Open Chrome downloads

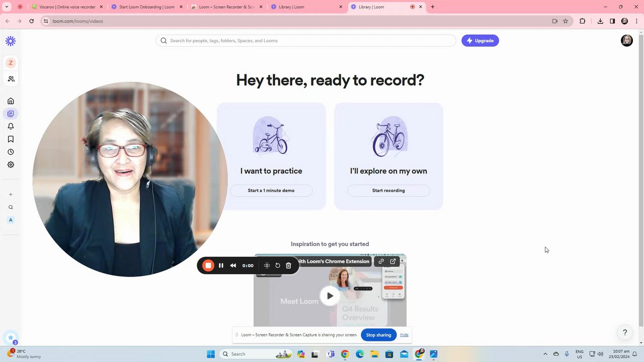[x=600, y=21]
